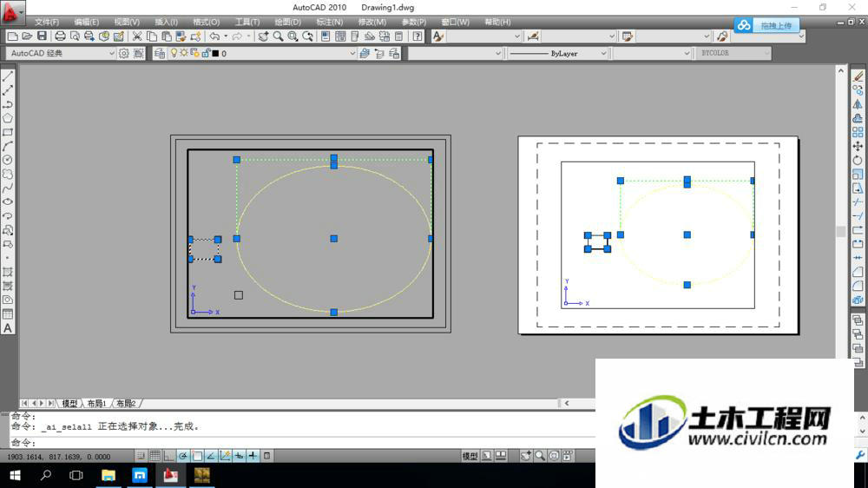This screenshot has height=488, width=868.
Task: Click the Zoom Realtime magnifier icon
Action: [278, 36]
